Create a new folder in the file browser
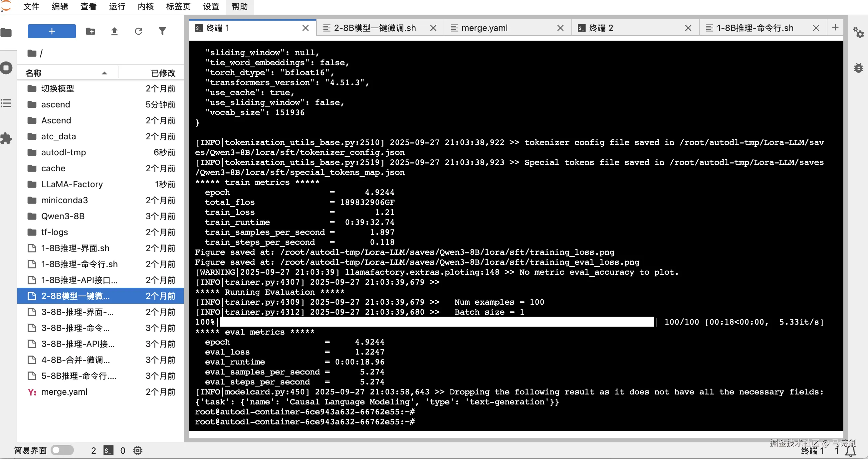The width and height of the screenshot is (868, 459). tap(90, 31)
